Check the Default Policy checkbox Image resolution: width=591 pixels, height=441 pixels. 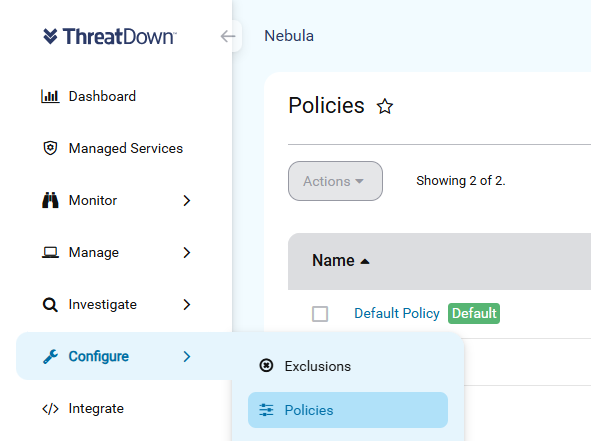[x=320, y=314]
